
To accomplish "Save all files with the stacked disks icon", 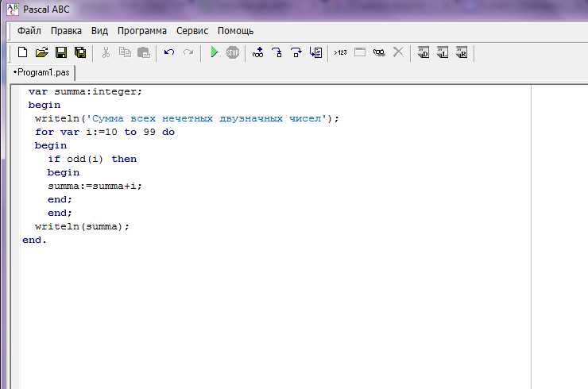I will [x=80, y=52].
